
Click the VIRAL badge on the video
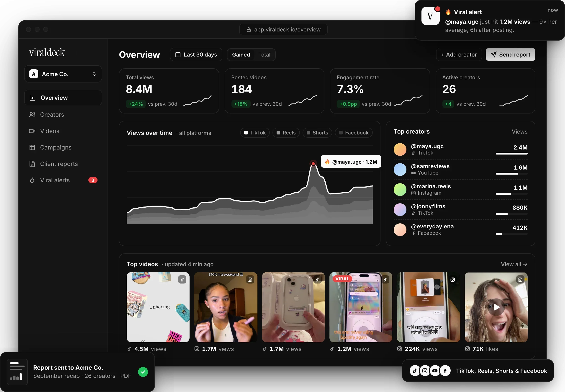coord(342,279)
